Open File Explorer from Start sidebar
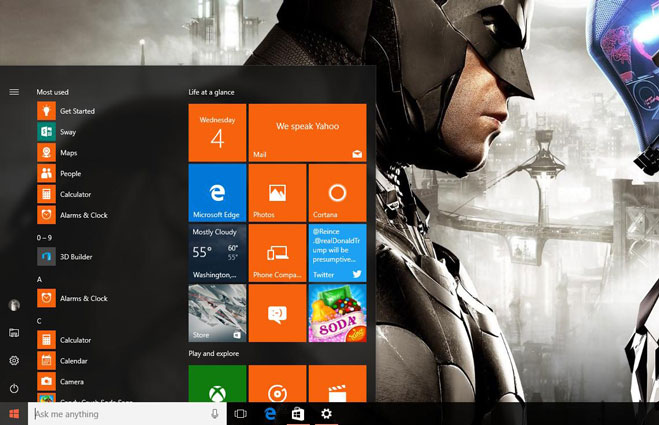The width and height of the screenshot is (659, 425). [x=14, y=333]
